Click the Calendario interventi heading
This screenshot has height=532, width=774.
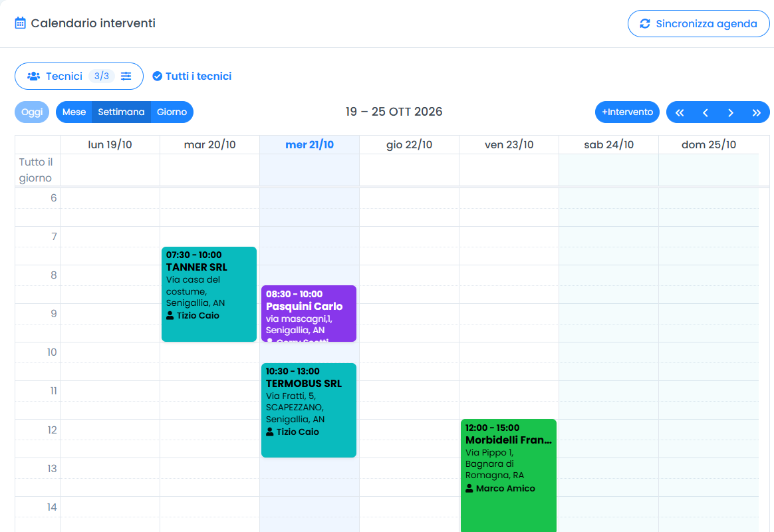point(93,23)
